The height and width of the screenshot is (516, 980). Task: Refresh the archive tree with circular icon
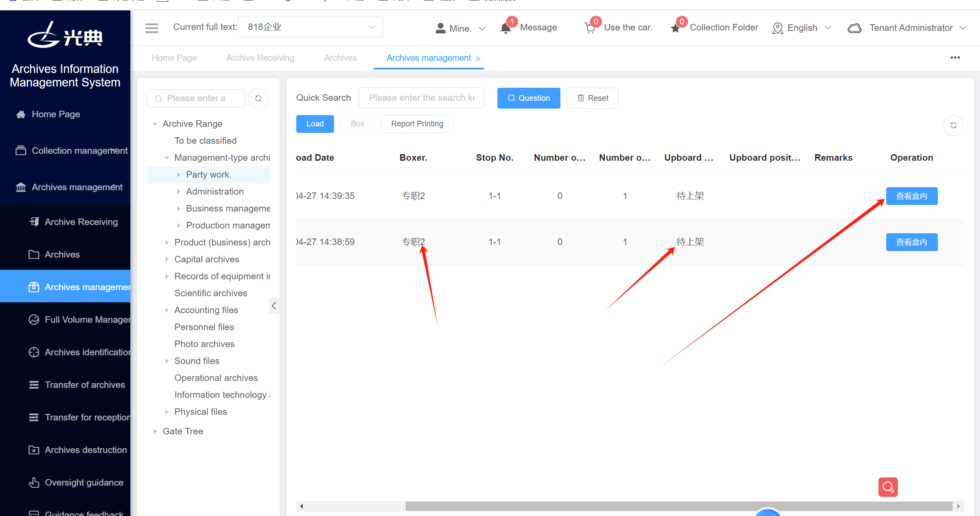pos(258,98)
